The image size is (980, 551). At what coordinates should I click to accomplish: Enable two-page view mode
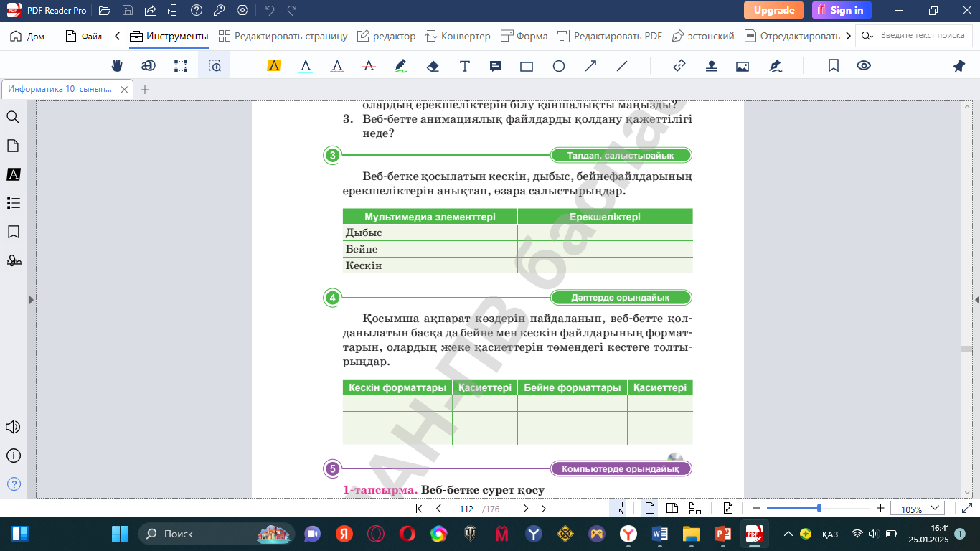pos(672,509)
